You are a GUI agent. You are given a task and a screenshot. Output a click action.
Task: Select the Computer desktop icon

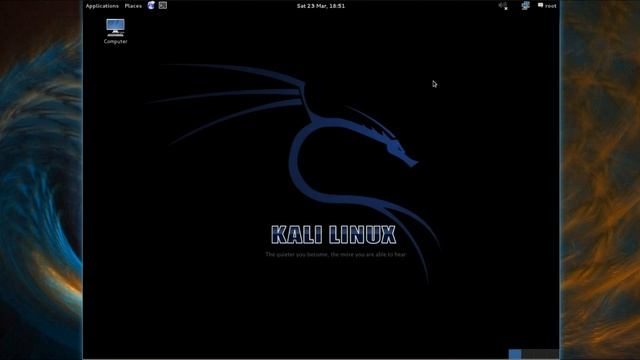pos(116,31)
